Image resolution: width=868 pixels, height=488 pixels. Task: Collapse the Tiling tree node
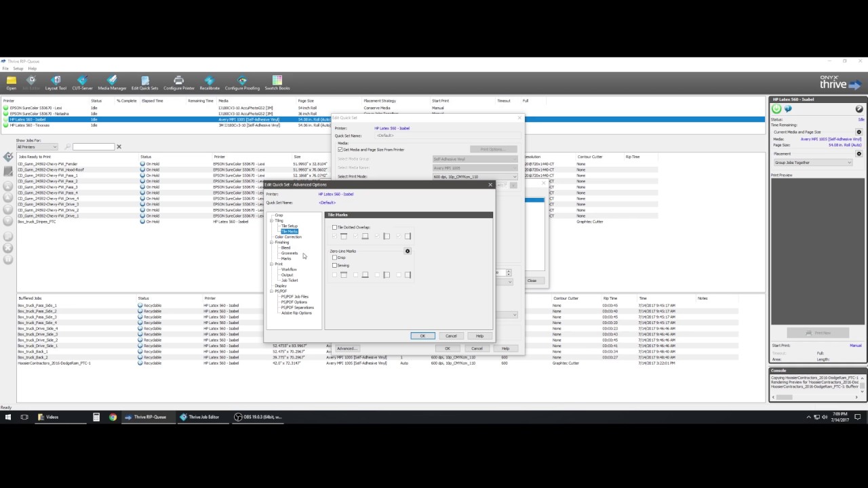[x=271, y=221]
